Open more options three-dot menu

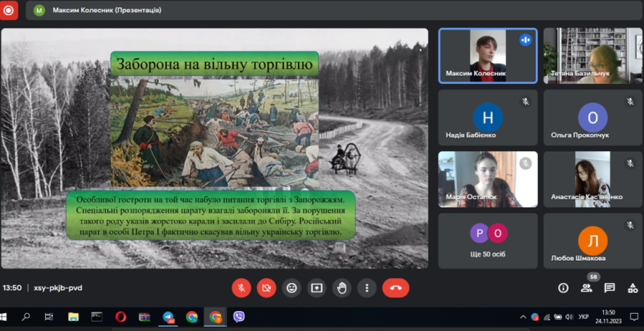(367, 288)
